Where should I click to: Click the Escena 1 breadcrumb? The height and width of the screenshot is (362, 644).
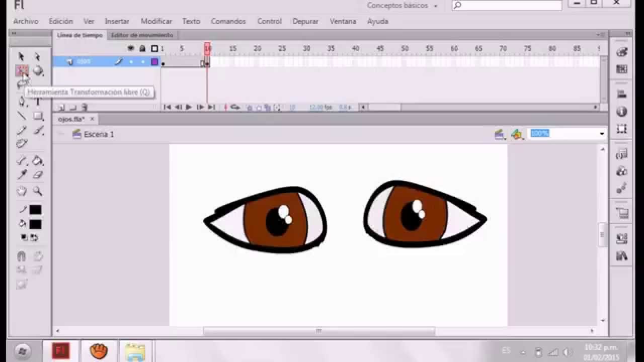click(x=99, y=134)
